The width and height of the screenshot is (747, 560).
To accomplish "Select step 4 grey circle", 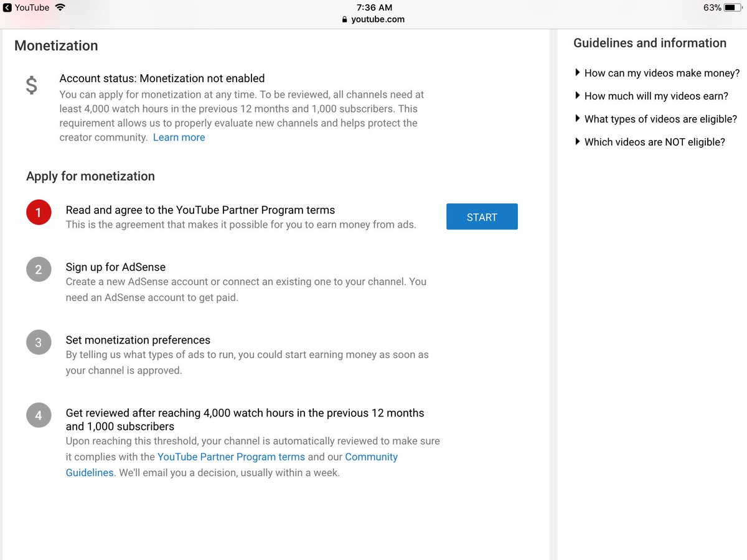I will 39,415.
